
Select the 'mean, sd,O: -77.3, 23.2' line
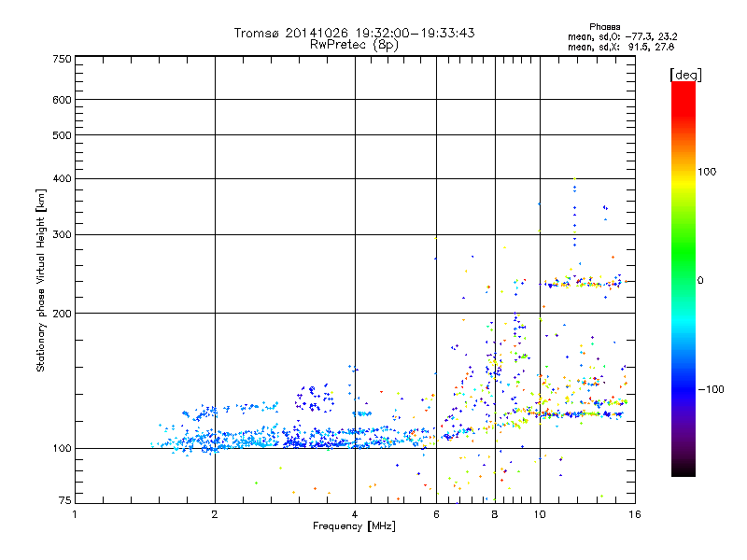(622, 36)
